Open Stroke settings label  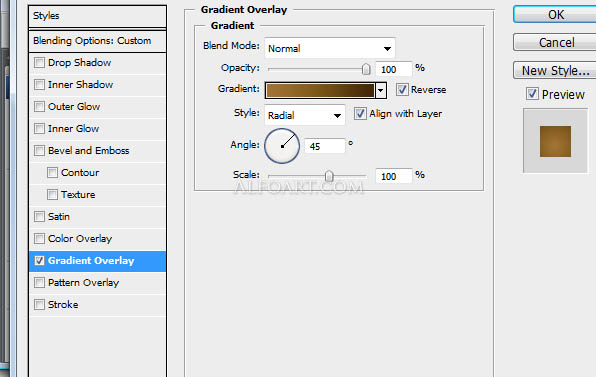[63, 305]
